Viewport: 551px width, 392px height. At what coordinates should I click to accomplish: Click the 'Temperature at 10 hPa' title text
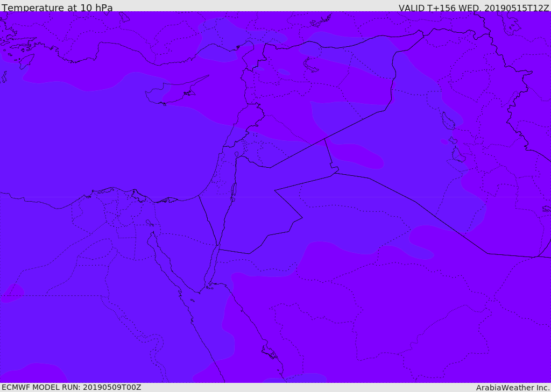tap(57, 7)
